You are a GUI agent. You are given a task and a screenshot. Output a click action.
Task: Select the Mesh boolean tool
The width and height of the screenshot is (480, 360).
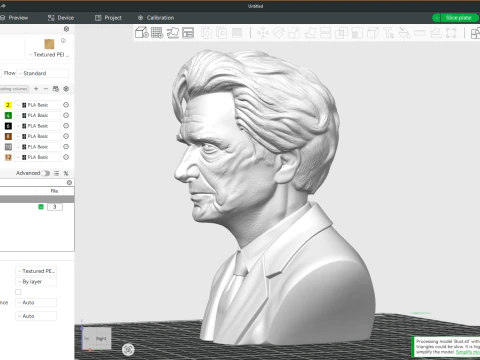tap(341, 33)
